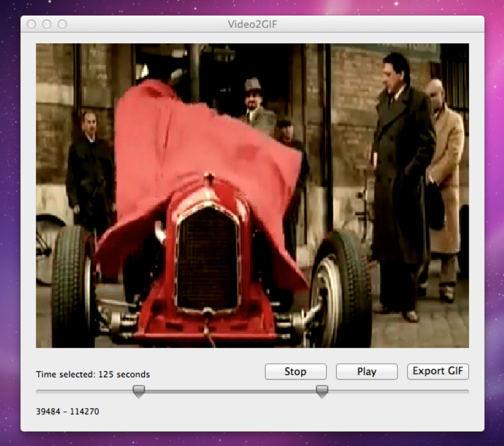This screenshot has height=446, width=504.
Task: Select the left trim handle on the slider
Action: coord(138,391)
